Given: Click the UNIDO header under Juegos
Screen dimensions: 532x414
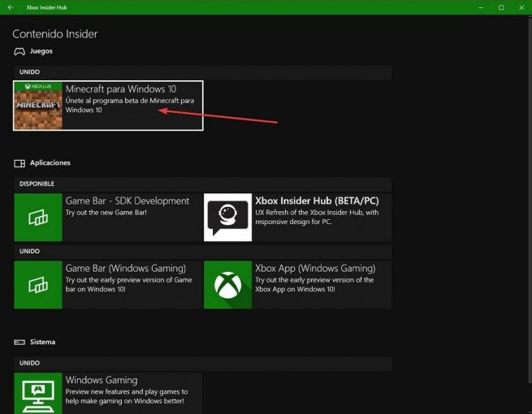Looking at the screenshot, I should (202, 72).
